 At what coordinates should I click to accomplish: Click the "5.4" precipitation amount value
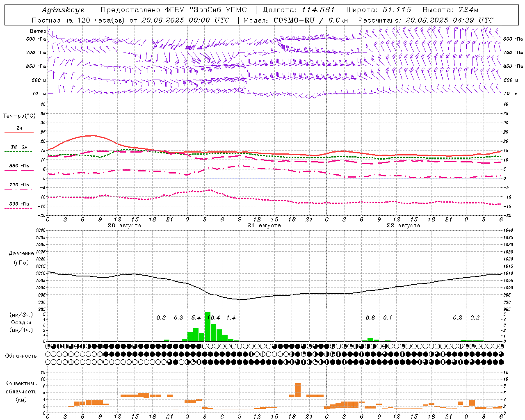pyautogui.click(x=196, y=318)
